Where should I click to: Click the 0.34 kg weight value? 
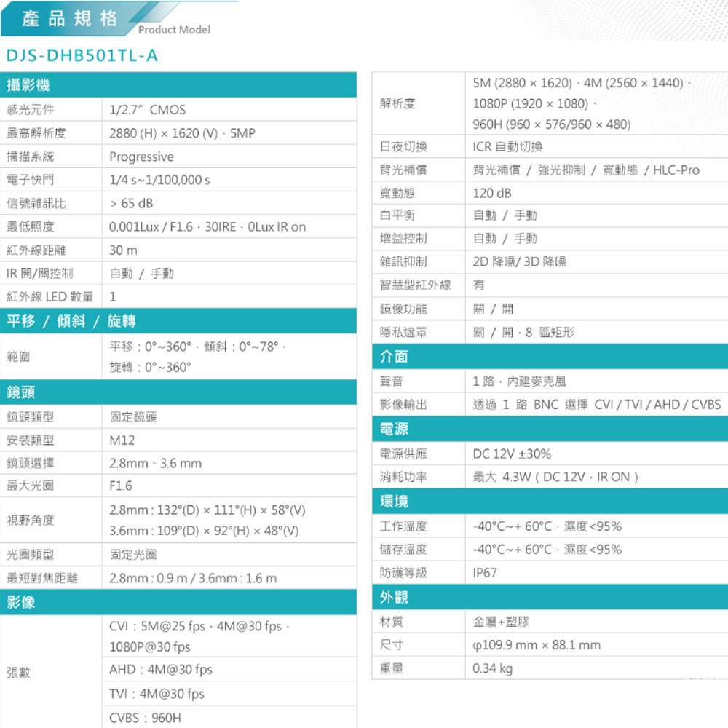click(492, 668)
